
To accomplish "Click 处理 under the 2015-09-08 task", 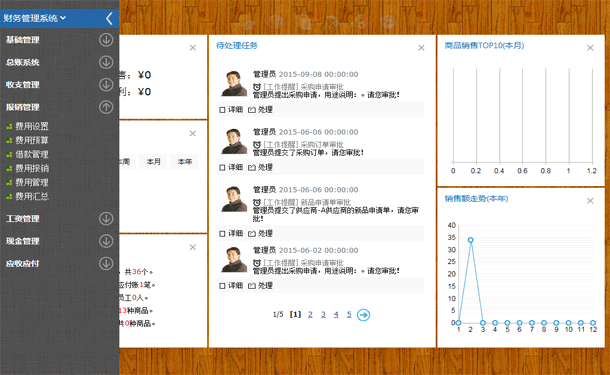I will point(260,110).
